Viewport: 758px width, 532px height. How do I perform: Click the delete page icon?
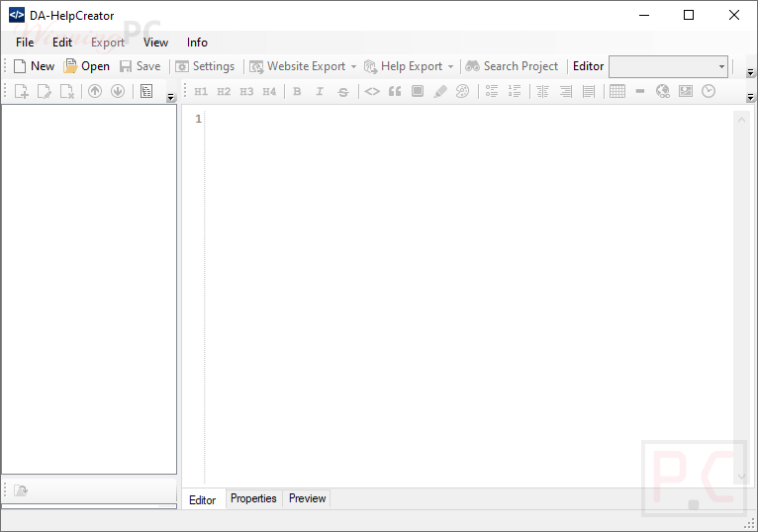coord(66,91)
